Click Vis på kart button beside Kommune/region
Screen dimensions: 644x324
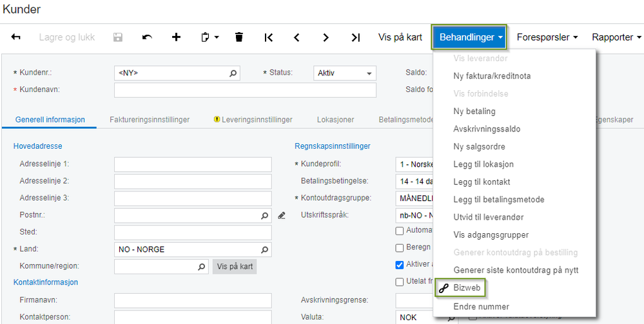coord(235,267)
